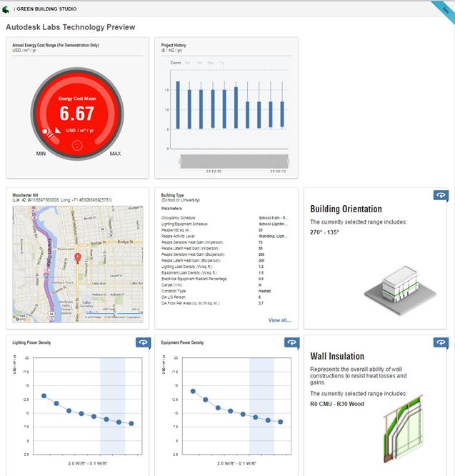Select the first zoom preset after Zoom label
This screenshot has height=476, width=455.
click(187, 63)
